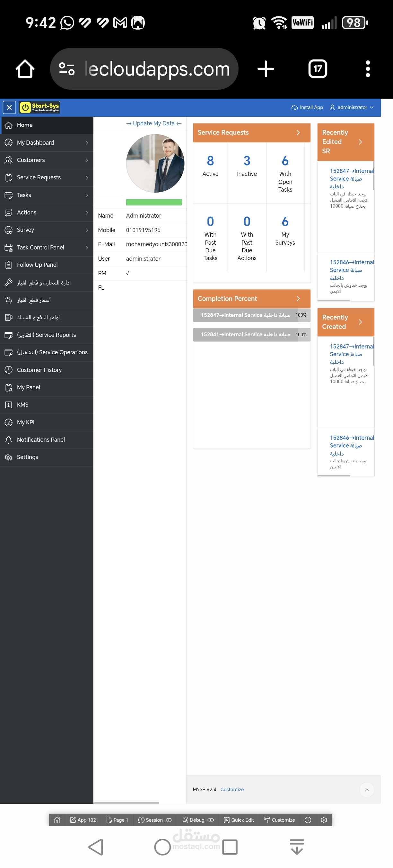The image size is (393, 868).
Task: Click Customize in the developer toolbar
Action: coord(280,820)
